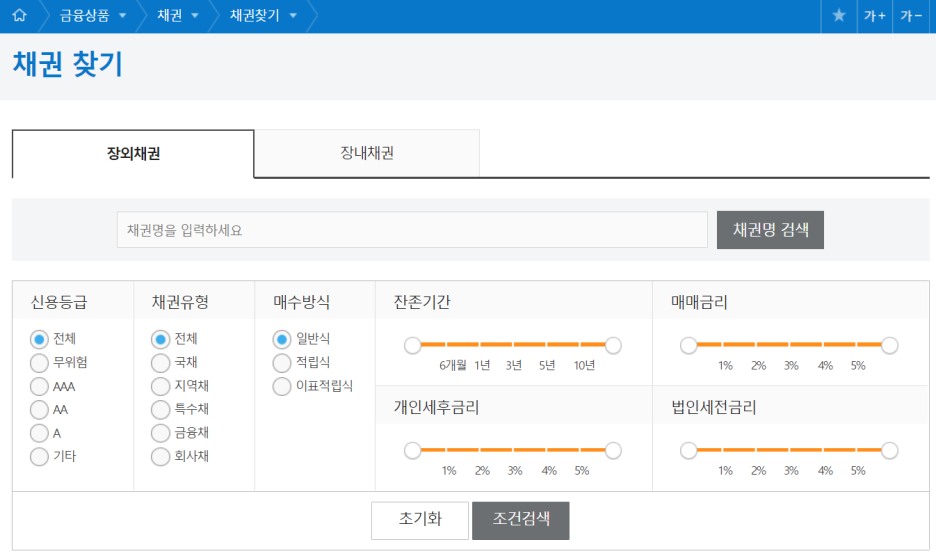Click the left handle of 법인세전금리 slider
Screen dimensions: 936x556
[688, 450]
